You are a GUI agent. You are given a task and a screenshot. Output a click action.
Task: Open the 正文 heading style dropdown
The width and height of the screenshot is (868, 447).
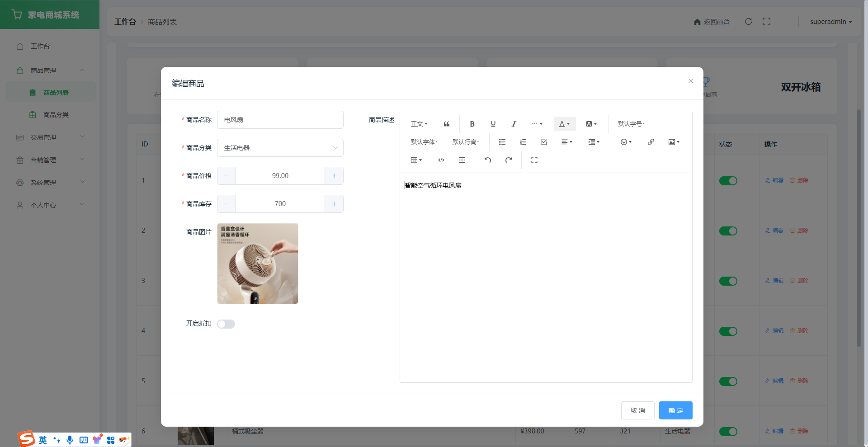pyautogui.click(x=419, y=124)
